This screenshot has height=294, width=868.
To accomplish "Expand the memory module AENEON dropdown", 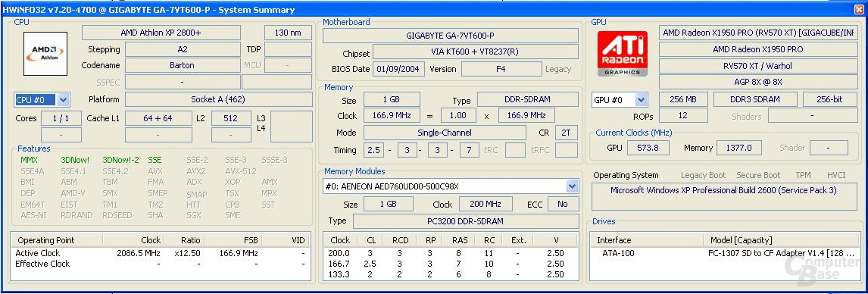I will pos(572,186).
